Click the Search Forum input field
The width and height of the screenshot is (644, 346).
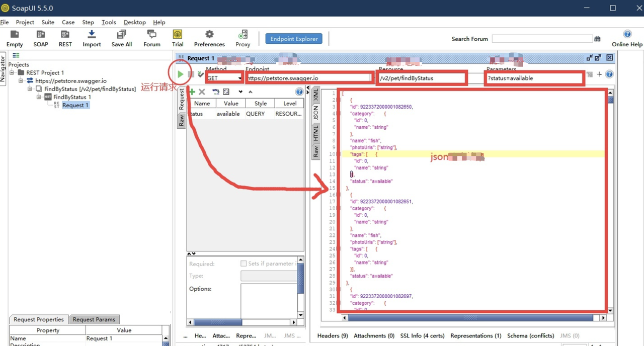point(542,39)
